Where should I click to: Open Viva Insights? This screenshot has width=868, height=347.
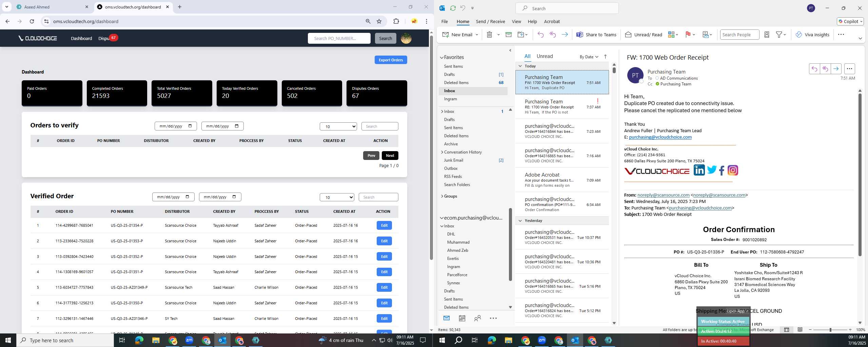click(x=812, y=35)
